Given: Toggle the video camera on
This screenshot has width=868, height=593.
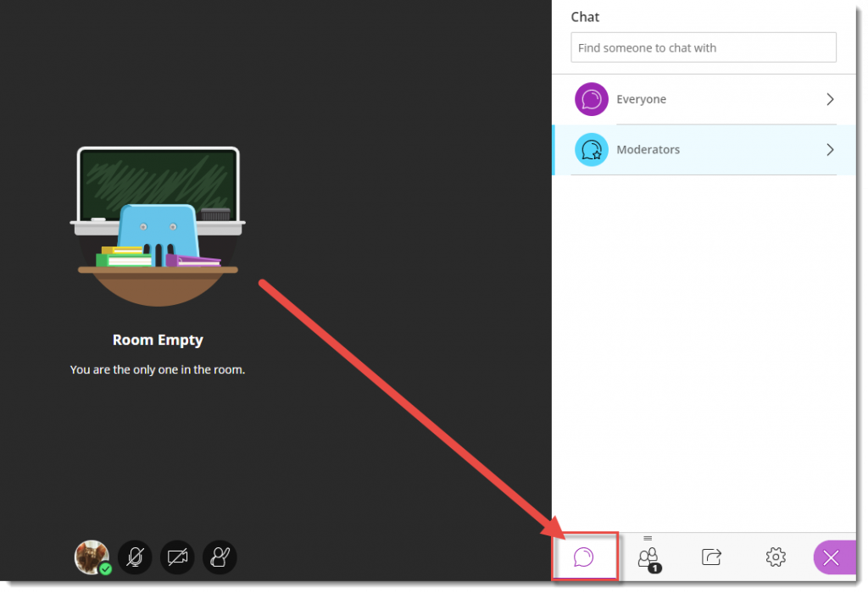Looking at the screenshot, I should click(177, 557).
